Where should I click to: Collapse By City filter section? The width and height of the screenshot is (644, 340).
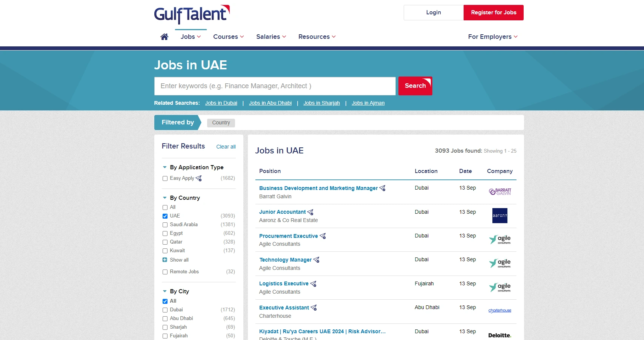coord(164,291)
